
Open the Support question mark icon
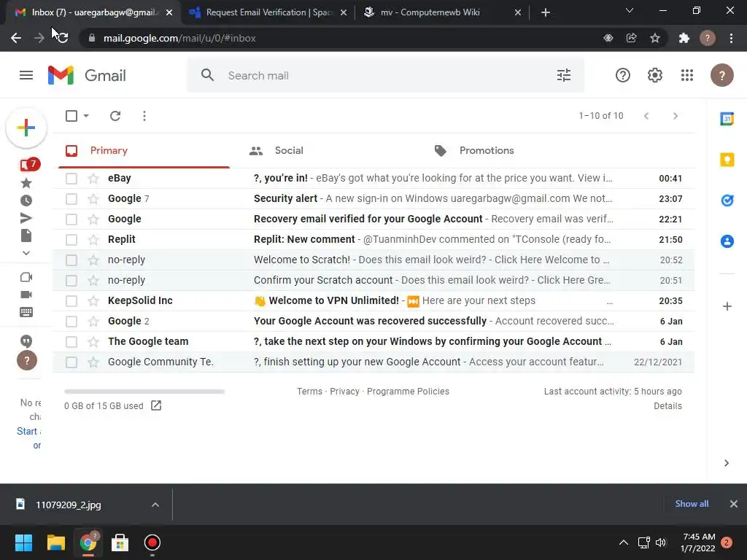coord(623,75)
